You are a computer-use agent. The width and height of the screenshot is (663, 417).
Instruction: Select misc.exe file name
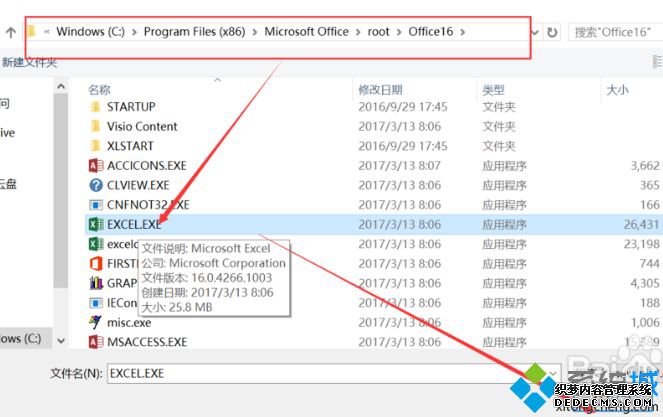[129, 322]
